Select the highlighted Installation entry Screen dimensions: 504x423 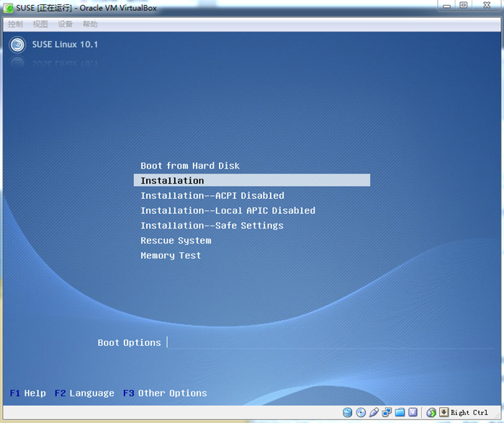[x=252, y=180]
